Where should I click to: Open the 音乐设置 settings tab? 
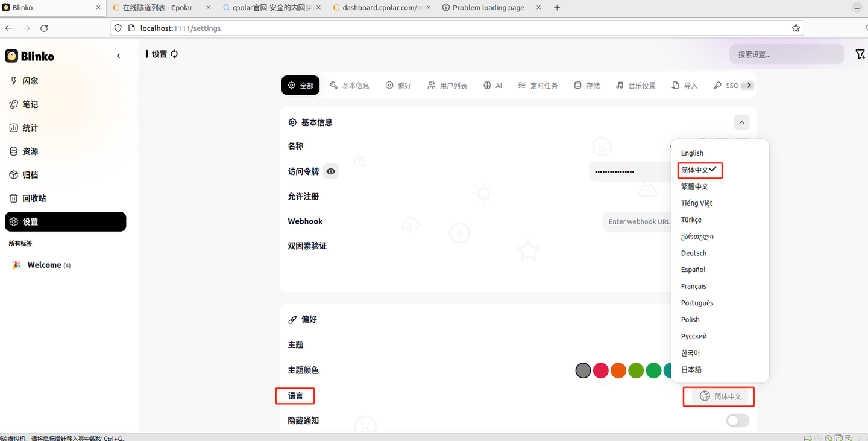coord(636,85)
